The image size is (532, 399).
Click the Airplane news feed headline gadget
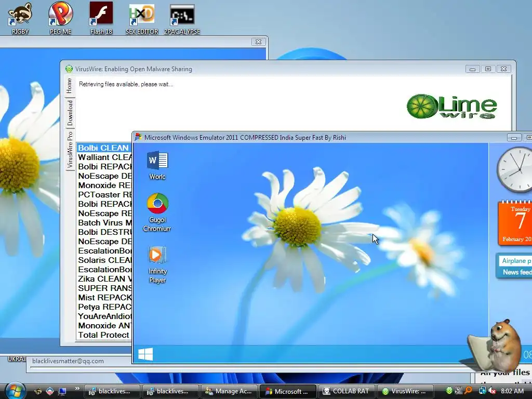(x=516, y=261)
